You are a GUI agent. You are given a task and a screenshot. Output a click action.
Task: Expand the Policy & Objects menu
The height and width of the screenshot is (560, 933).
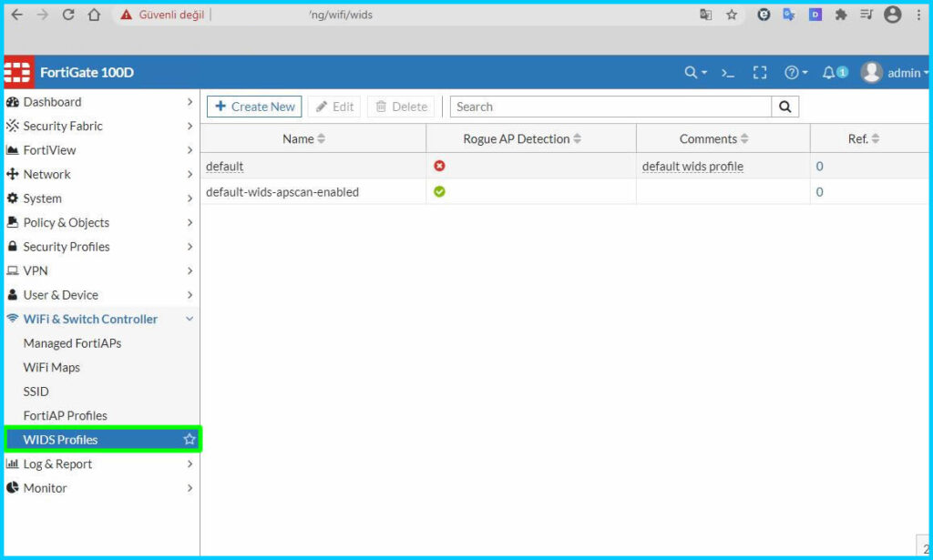pyautogui.click(x=100, y=222)
